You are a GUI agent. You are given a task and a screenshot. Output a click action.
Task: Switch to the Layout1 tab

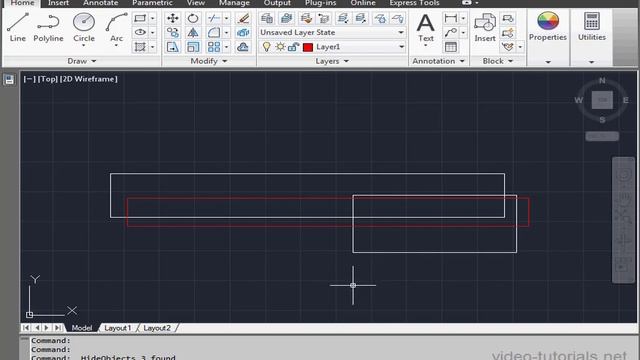(118, 328)
